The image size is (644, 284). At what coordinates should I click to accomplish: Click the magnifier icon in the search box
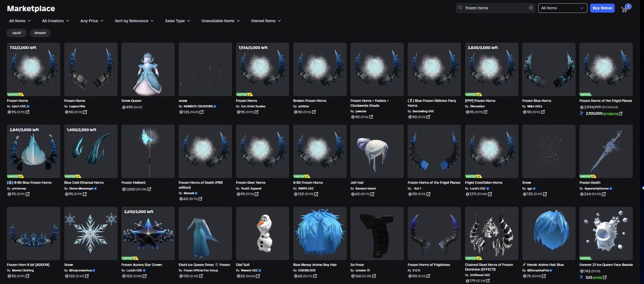pyautogui.click(x=460, y=8)
